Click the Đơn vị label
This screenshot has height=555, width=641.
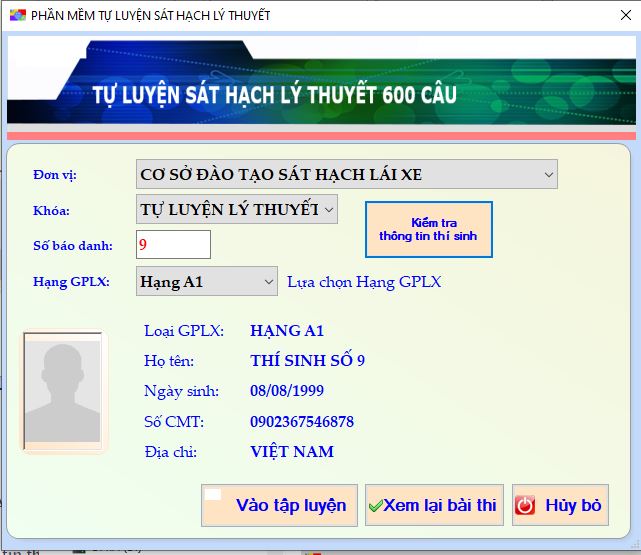coord(55,175)
